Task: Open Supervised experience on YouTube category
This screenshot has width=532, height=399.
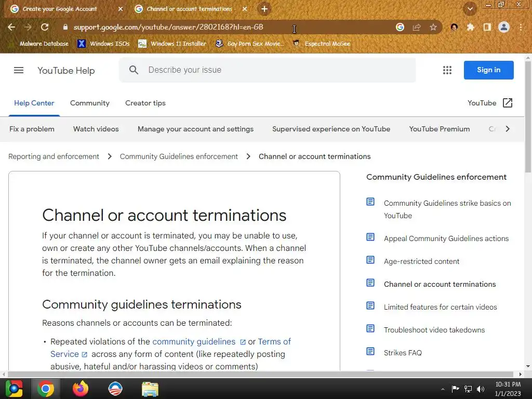Action: point(331,129)
